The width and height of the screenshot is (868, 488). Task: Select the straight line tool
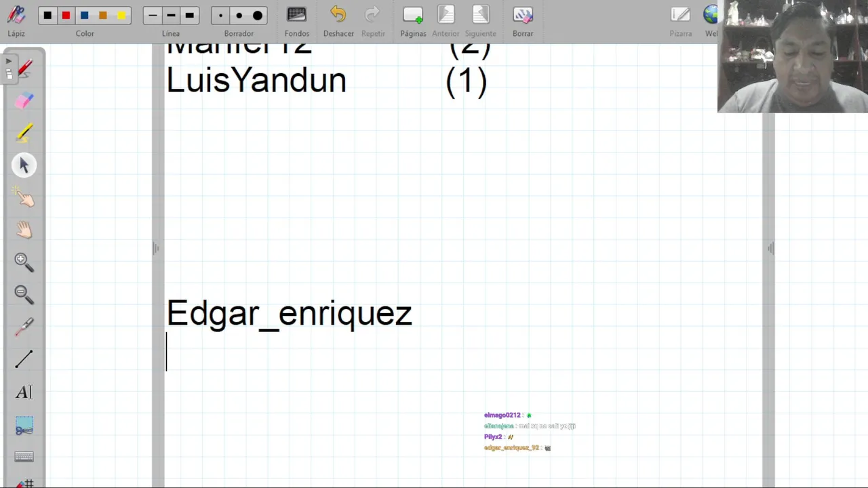[24, 359]
